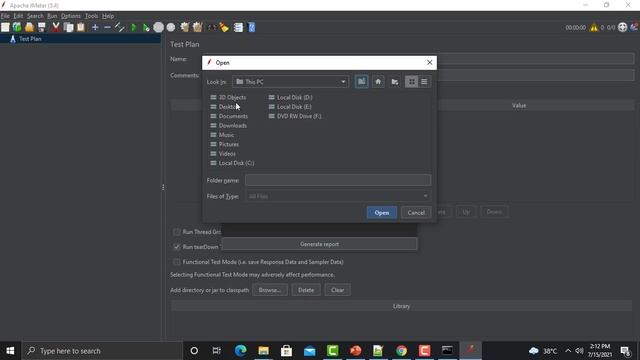The height and width of the screenshot is (360, 640).
Task: Open the File menu
Action: click(x=5, y=16)
